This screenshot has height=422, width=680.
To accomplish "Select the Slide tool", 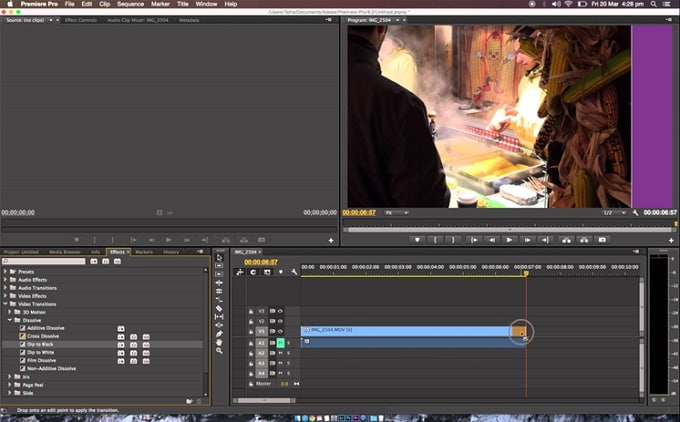I will coord(219,325).
